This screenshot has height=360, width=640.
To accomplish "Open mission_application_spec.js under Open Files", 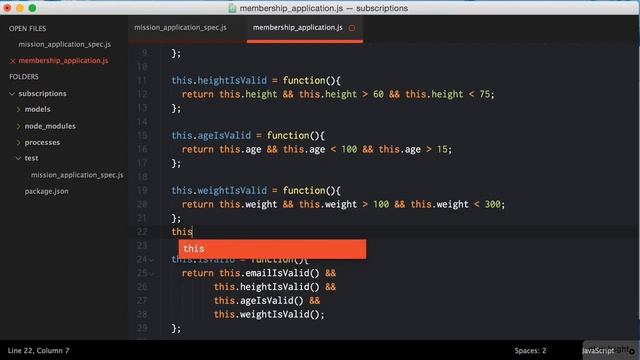I will 64,44.
